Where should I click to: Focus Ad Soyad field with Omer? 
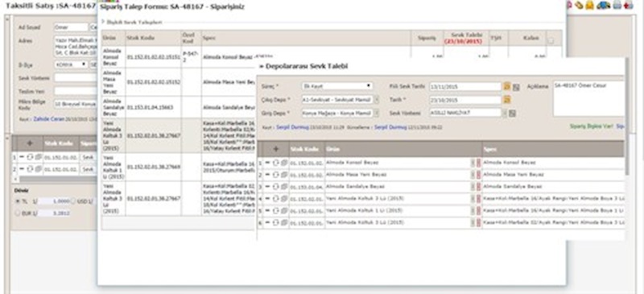point(71,27)
